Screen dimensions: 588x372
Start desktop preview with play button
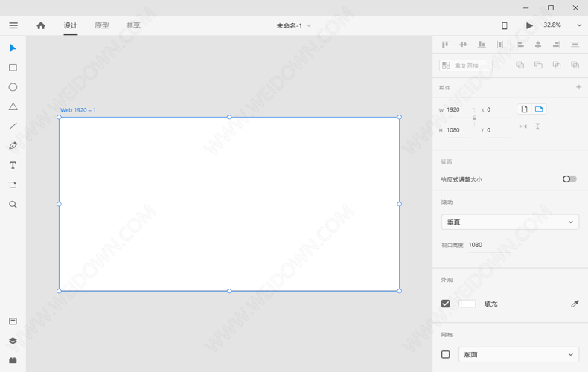[529, 25]
